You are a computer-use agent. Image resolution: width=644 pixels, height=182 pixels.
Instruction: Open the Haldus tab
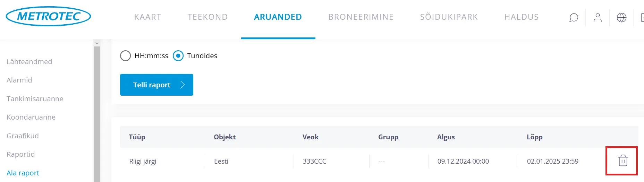(522, 17)
